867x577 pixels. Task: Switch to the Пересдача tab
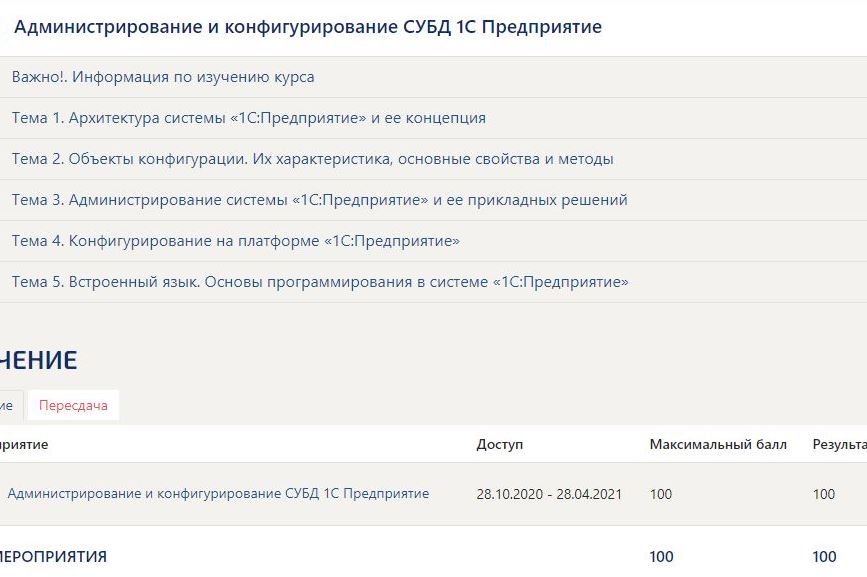73,405
